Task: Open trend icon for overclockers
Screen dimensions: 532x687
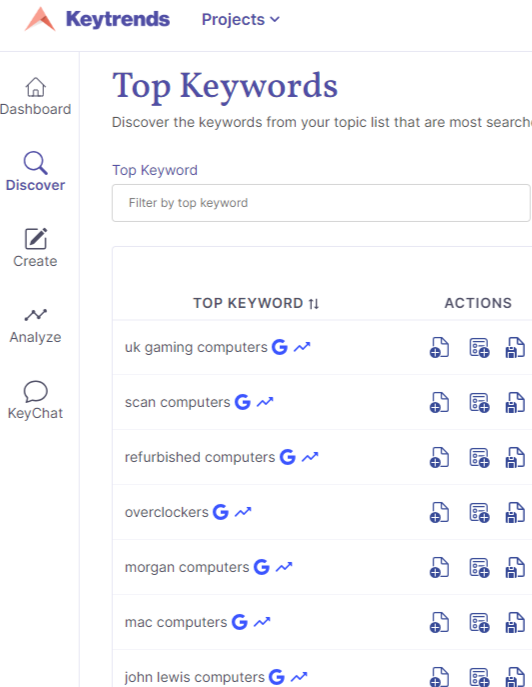Action: click(x=243, y=512)
